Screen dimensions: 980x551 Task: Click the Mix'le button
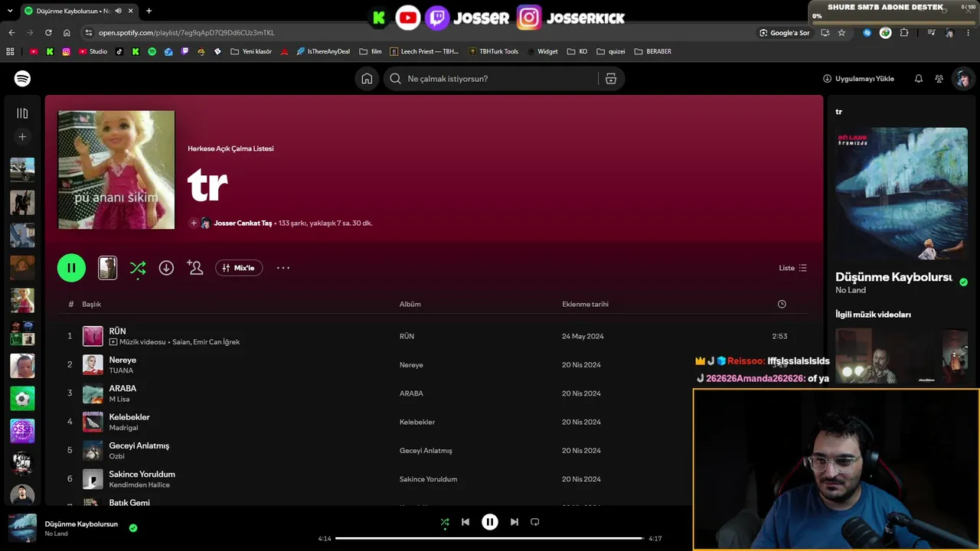point(239,268)
